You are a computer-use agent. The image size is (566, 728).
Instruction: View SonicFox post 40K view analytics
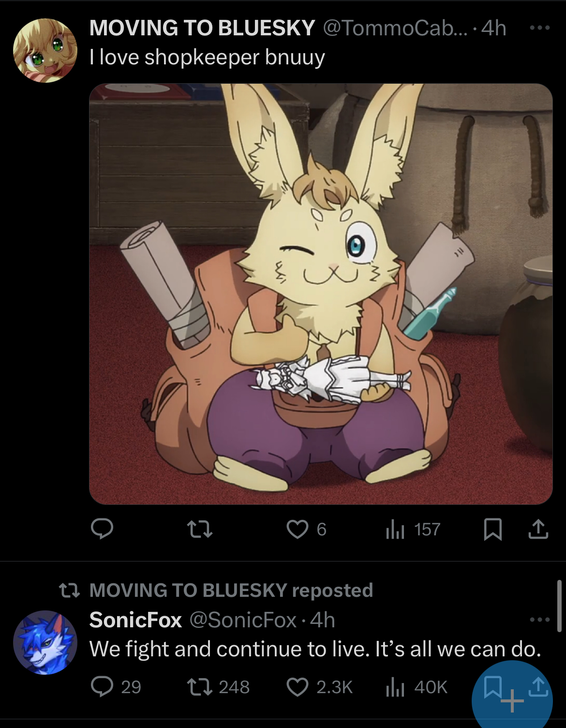(x=417, y=686)
